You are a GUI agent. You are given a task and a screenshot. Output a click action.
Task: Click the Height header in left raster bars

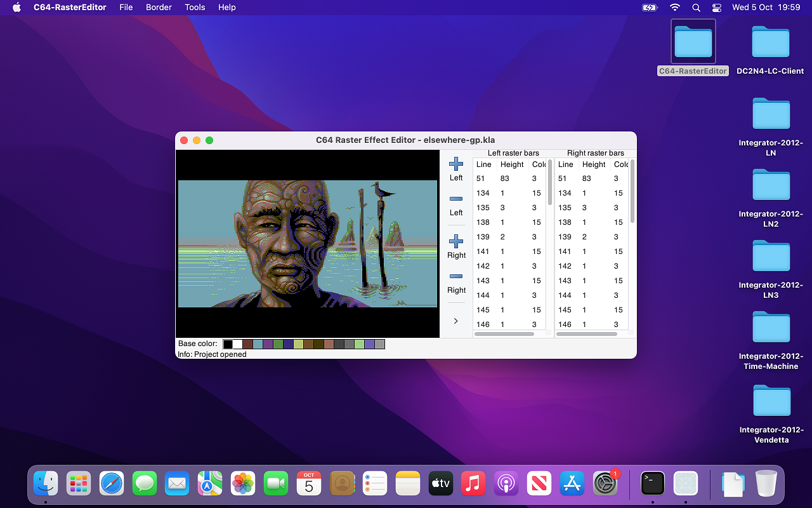512,164
